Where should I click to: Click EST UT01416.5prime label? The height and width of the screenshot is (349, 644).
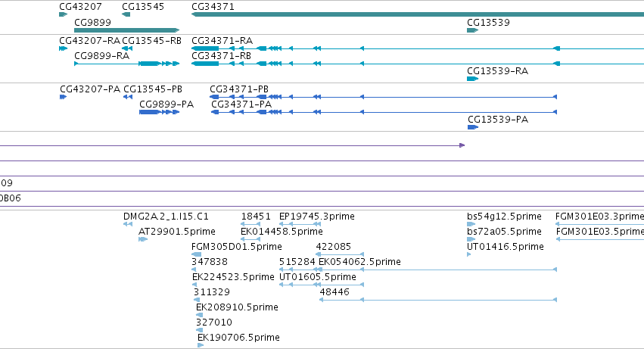click(x=506, y=247)
